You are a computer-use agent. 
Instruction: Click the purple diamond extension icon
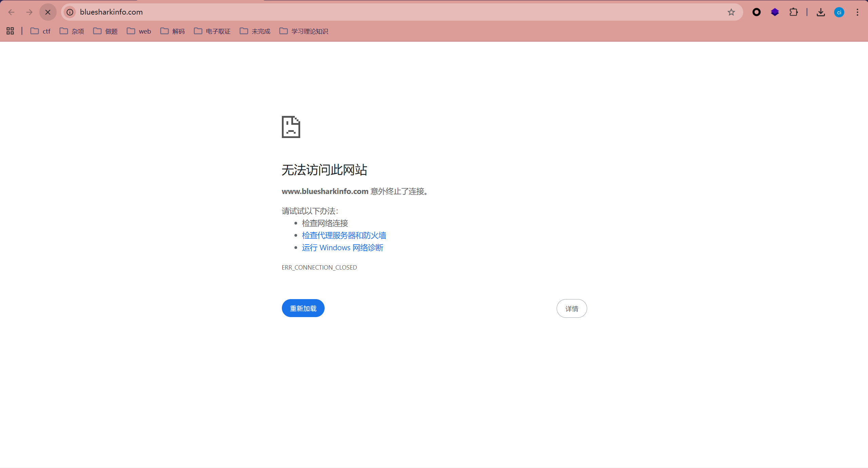775,12
